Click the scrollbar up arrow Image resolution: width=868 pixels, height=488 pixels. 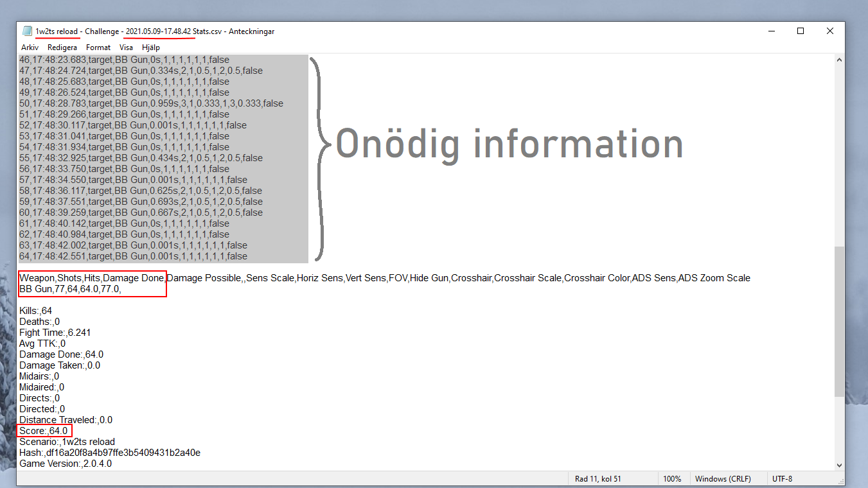pyautogui.click(x=839, y=60)
